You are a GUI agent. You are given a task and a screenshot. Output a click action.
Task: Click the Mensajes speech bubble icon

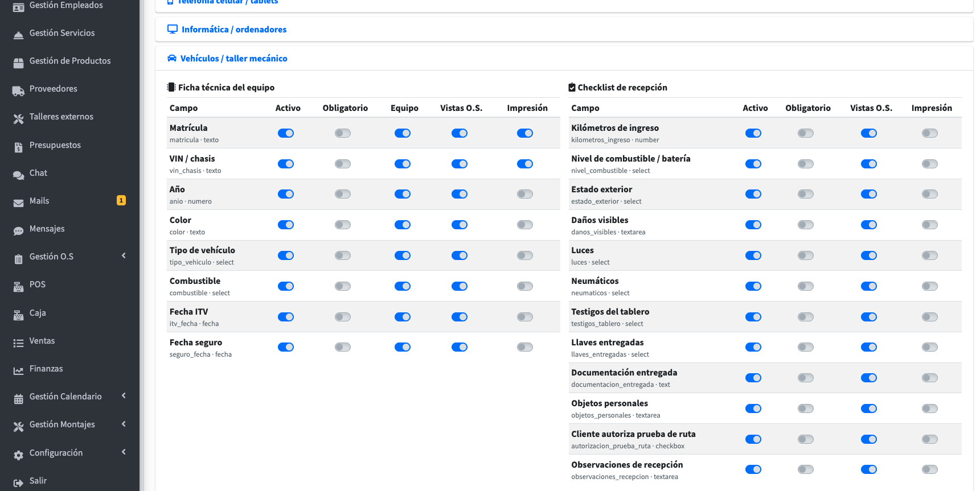[x=18, y=231]
